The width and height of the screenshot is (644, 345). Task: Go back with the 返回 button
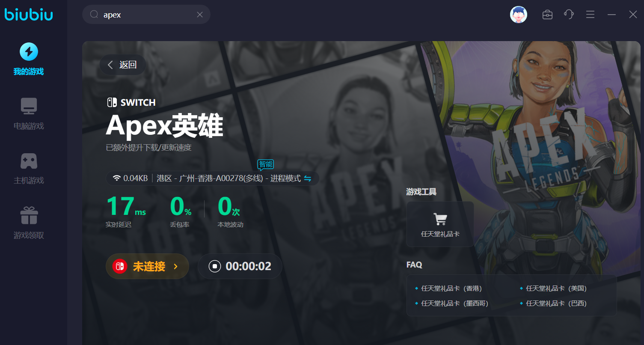pyautogui.click(x=123, y=65)
